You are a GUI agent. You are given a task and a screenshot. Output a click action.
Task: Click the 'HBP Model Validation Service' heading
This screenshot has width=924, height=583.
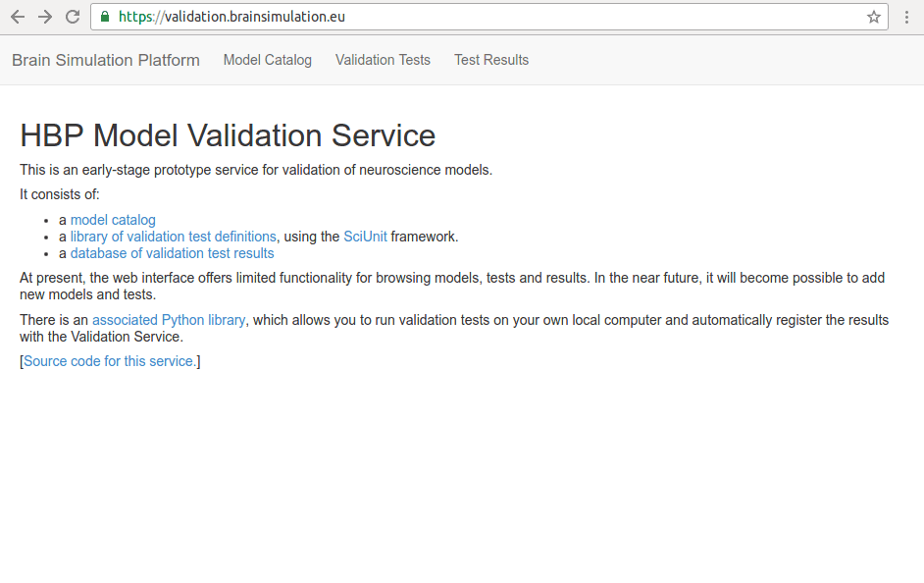click(228, 135)
